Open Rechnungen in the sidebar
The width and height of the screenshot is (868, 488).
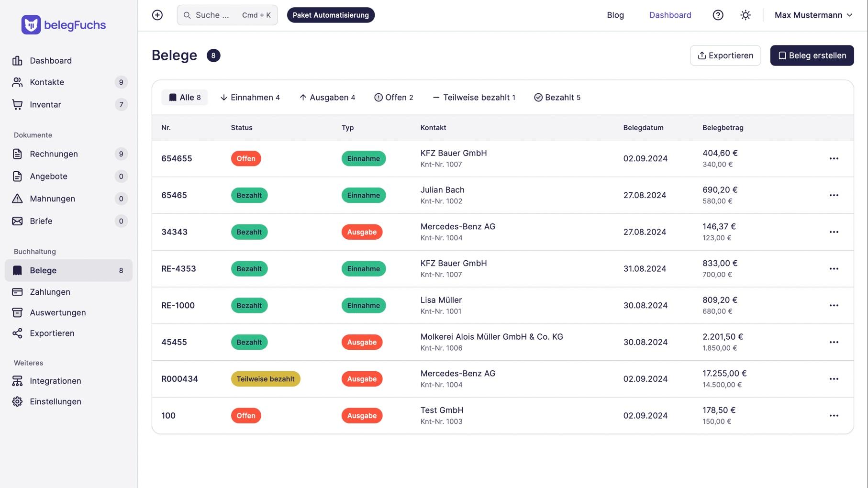[69, 154]
